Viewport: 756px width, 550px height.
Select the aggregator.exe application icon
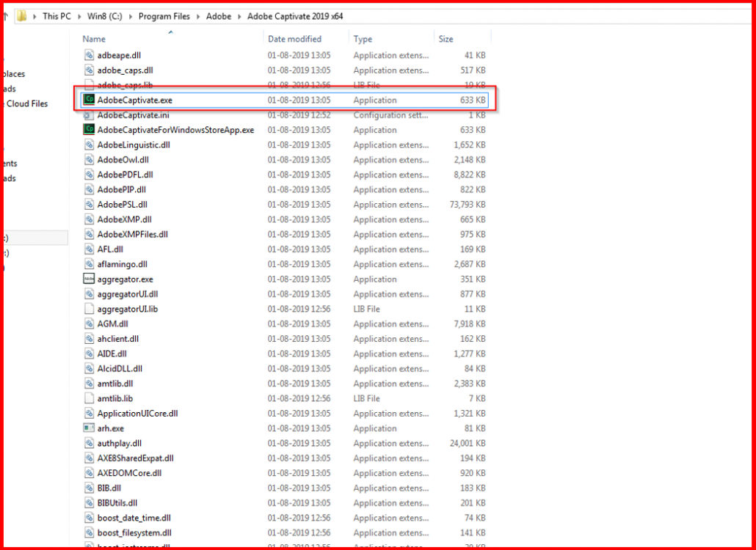pos(88,279)
